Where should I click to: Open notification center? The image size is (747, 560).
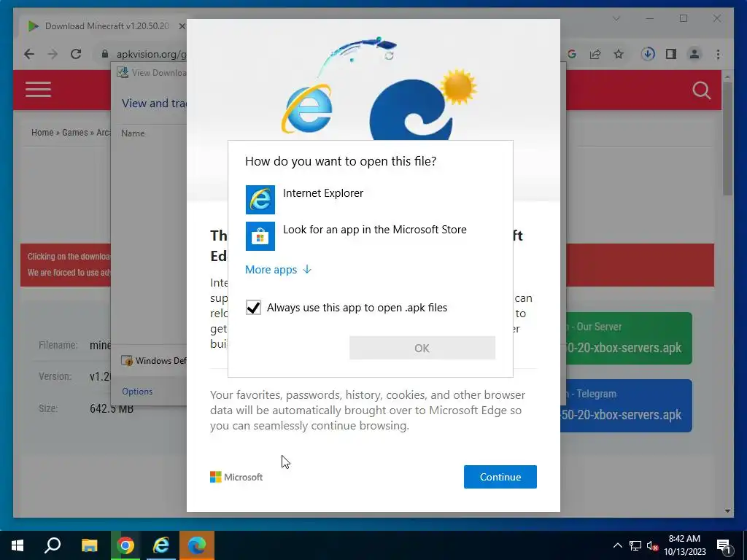point(724,545)
